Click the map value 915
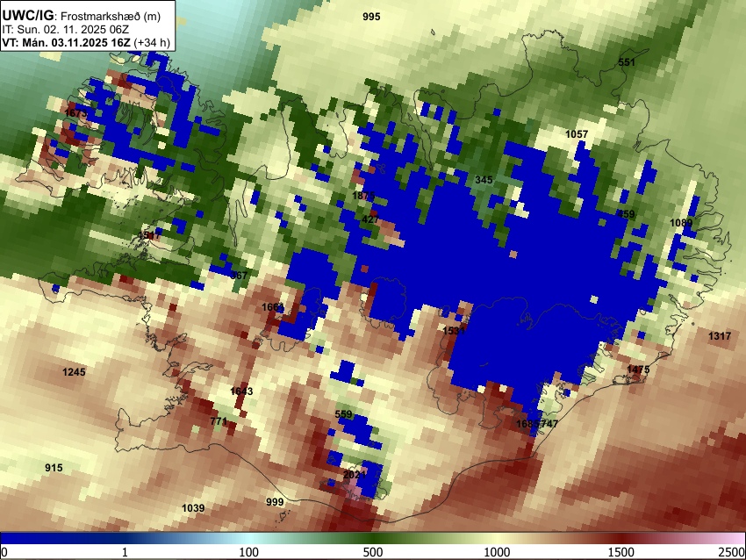746x560 pixels. click(54, 468)
